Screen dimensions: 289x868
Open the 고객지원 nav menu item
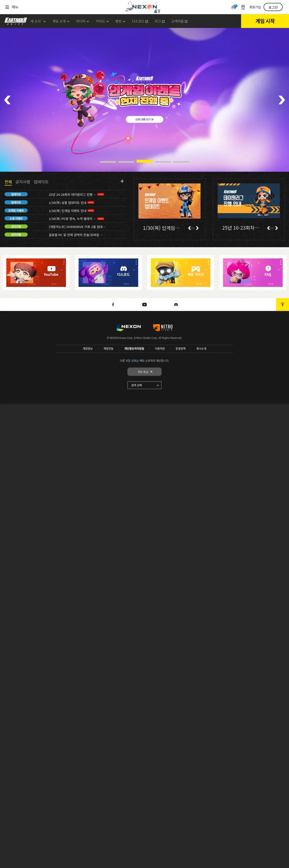(179, 21)
